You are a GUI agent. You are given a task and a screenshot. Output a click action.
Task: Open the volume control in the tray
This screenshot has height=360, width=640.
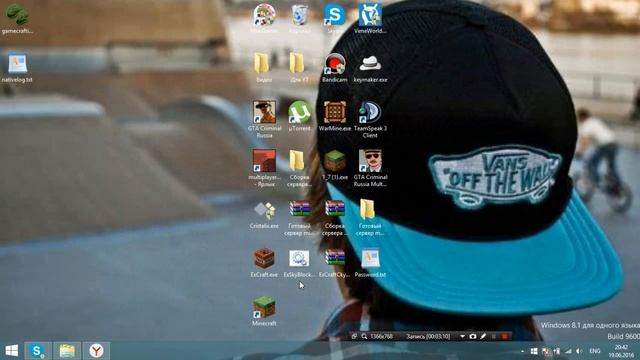[x=579, y=351]
